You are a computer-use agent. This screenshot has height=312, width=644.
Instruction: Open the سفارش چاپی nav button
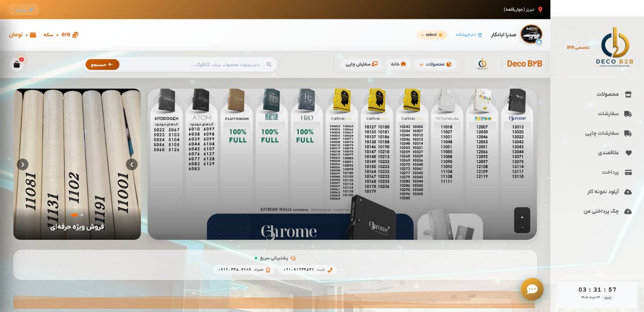[361, 64]
